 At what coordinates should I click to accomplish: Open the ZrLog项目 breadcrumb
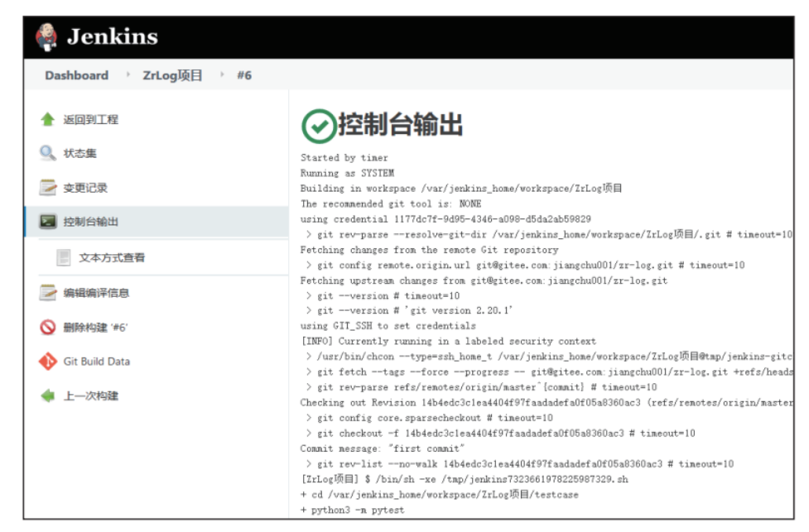click(x=172, y=75)
